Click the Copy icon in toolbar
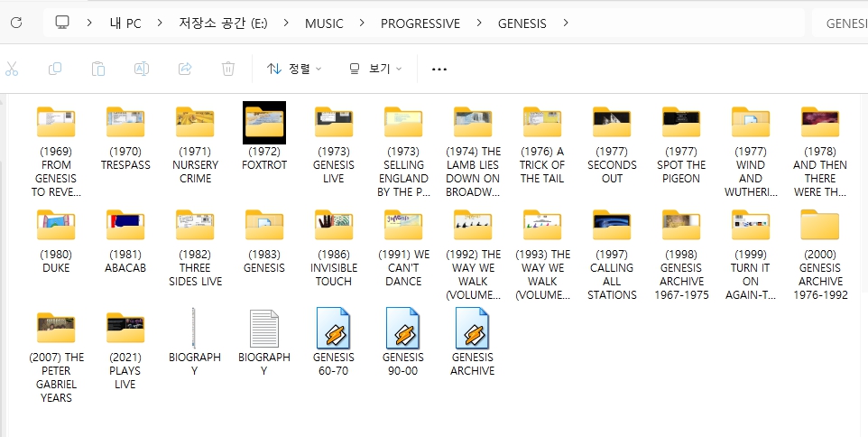868x437 pixels. 55,69
